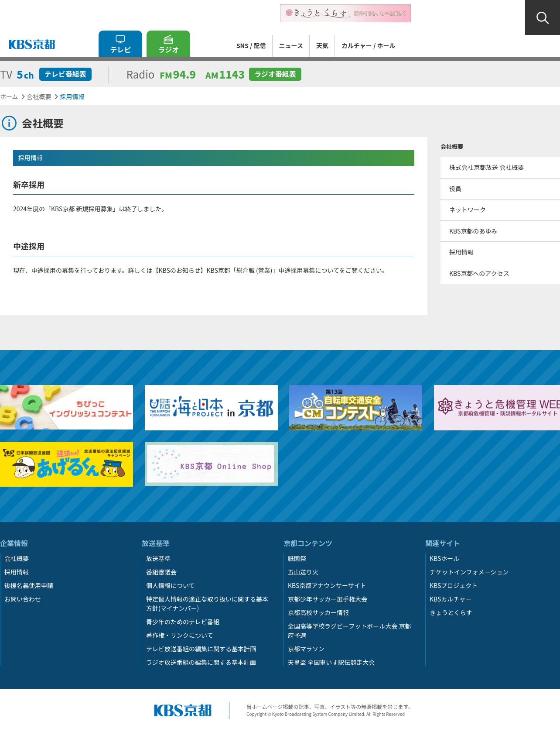Click footer 京都マラソン link
This screenshot has height=732, width=560.
point(306,649)
